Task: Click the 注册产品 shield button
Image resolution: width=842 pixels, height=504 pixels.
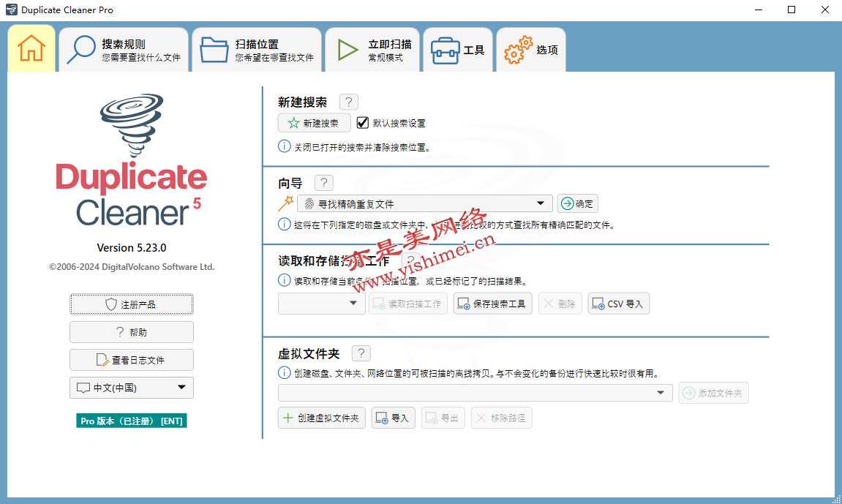Action: click(x=132, y=304)
